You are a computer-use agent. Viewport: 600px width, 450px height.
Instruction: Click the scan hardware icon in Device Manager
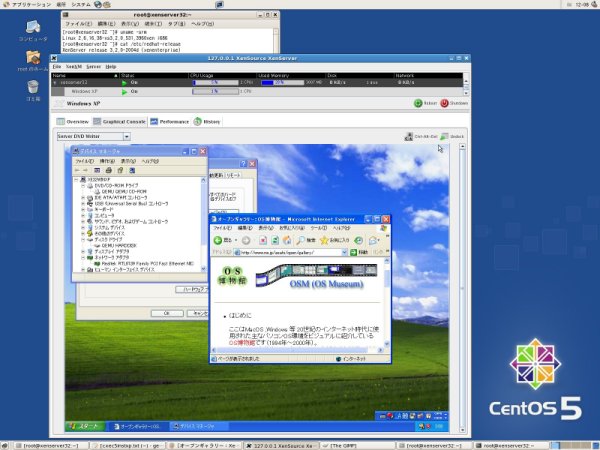(132, 170)
